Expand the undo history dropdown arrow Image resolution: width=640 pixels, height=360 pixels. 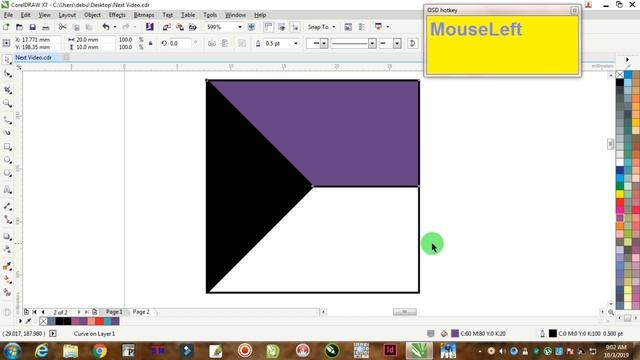(115, 27)
